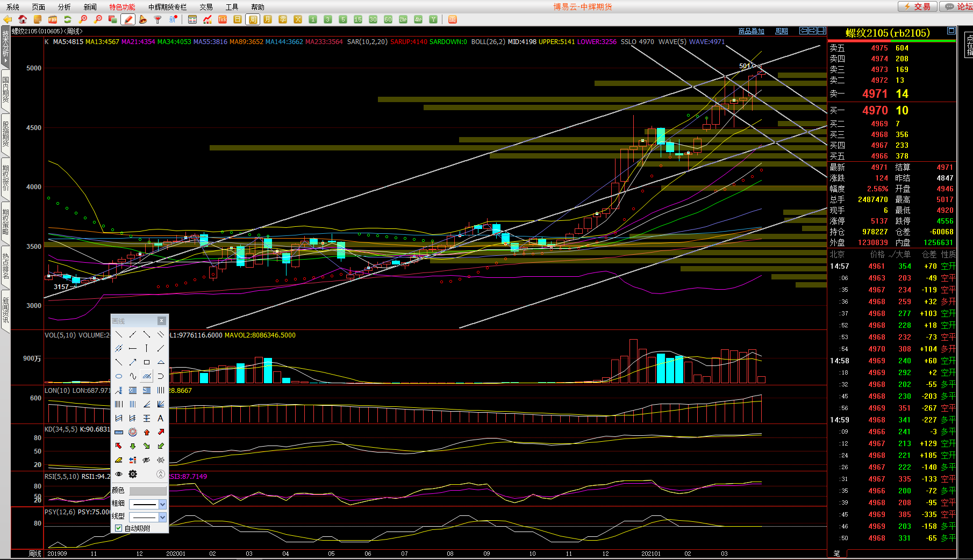Select the ellipse drawing tool
Screen dimensions: 973x560
tap(119, 376)
